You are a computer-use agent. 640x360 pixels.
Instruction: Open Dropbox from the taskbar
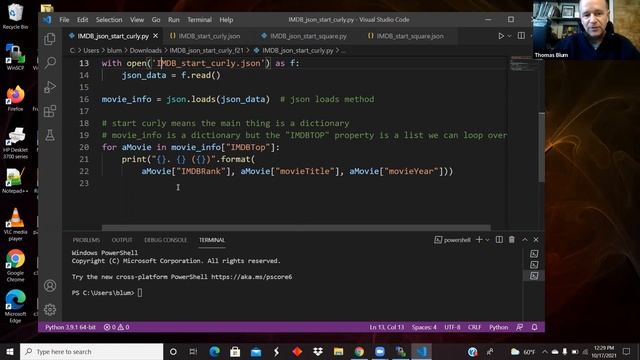pyautogui.click(x=318, y=351)
